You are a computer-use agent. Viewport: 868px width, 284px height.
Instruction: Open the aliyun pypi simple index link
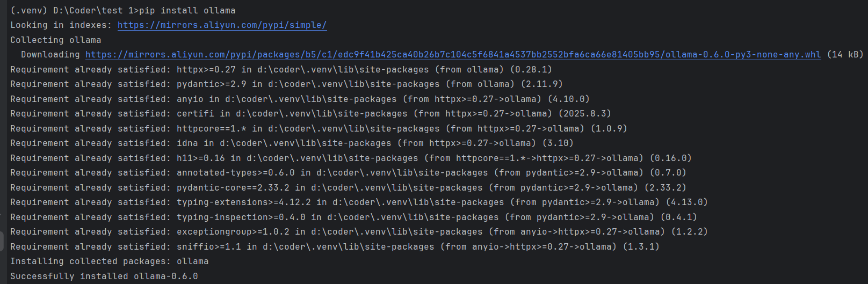pyautogui.click(x=222, y=25)
